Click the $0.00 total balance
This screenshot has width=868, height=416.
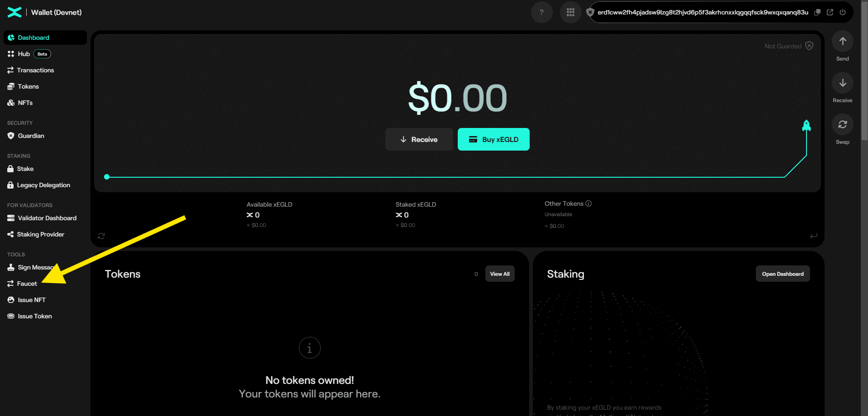point(457,98)
